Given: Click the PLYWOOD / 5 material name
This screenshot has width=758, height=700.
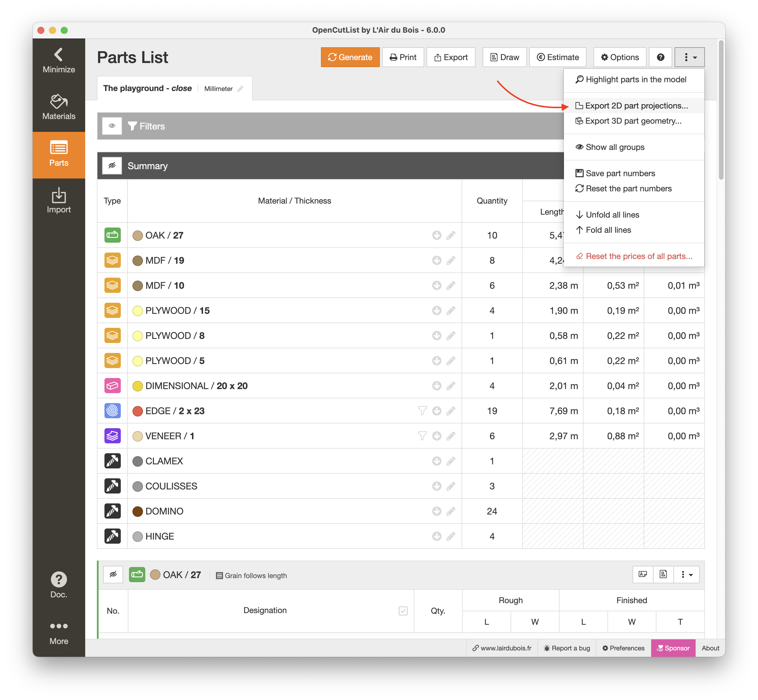Looking at the screenshot, I should (175, 360).
